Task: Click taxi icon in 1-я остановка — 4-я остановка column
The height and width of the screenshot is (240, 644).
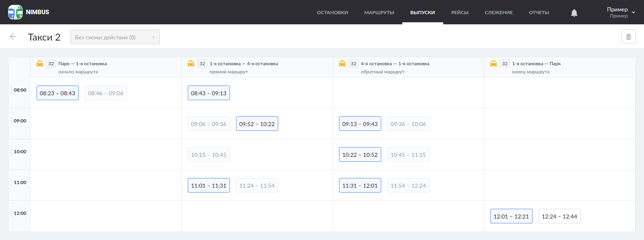Action: coord(191,64)
